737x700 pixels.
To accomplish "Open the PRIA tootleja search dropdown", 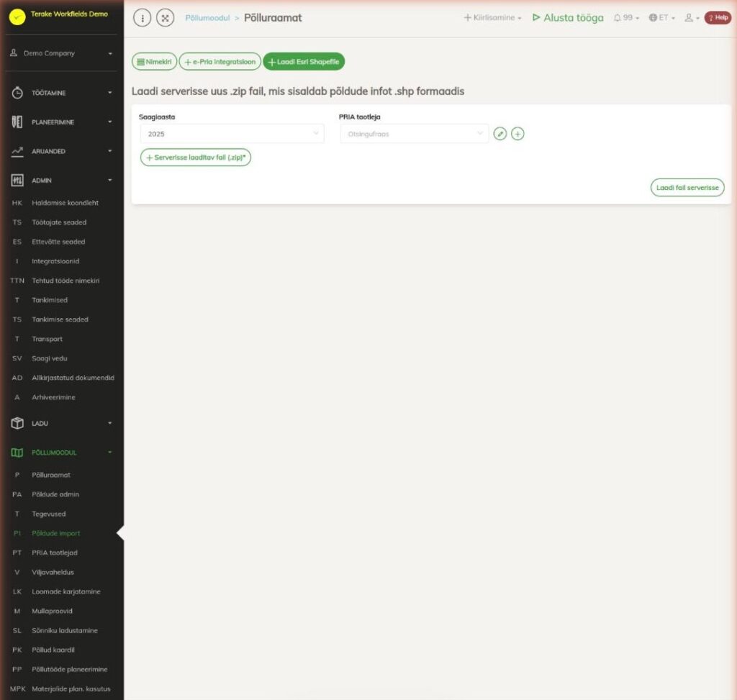I will (x=414, y=134).
